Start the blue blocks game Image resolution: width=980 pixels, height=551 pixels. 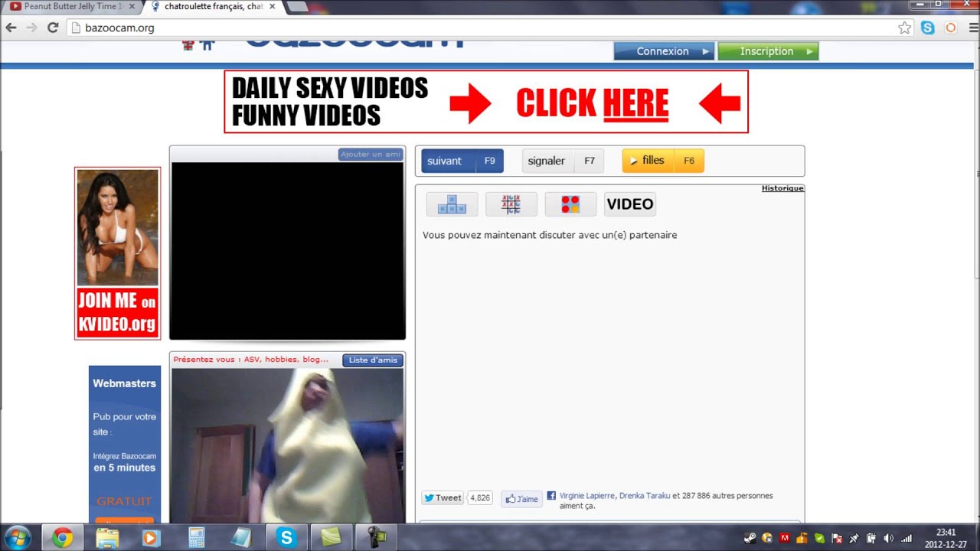[452, 204]
